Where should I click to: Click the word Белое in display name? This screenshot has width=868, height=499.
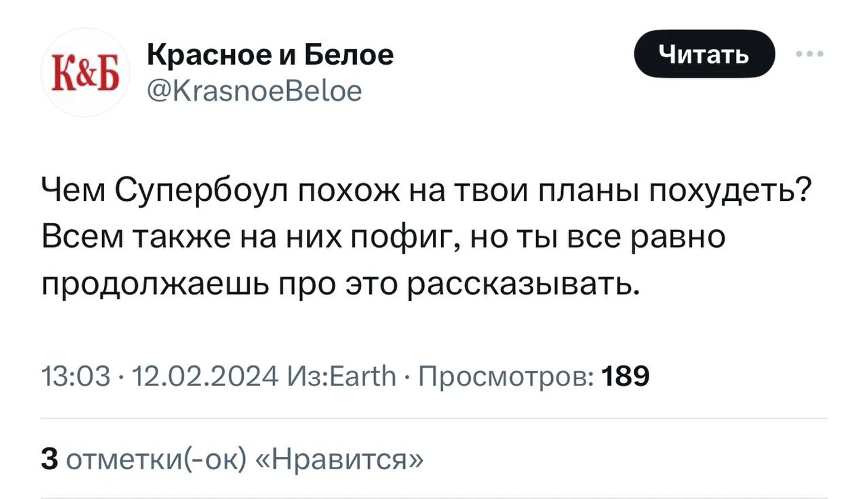pos(349,55)
